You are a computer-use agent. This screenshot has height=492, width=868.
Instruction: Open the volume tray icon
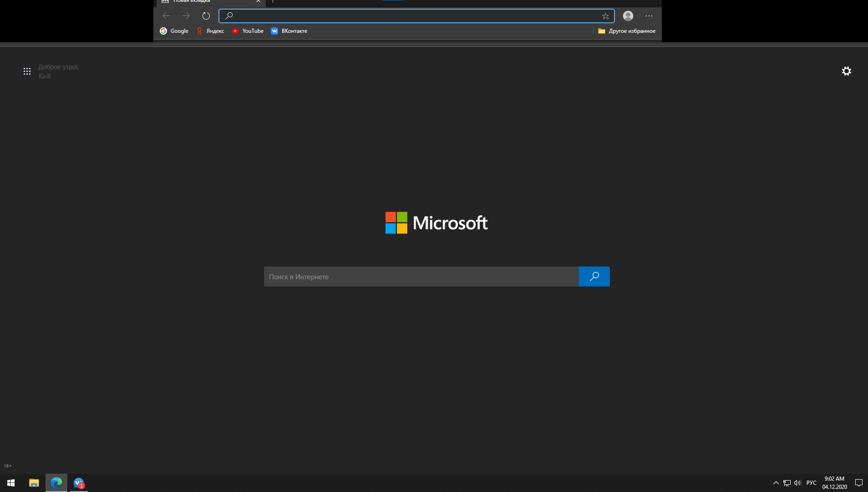(797, 483)
